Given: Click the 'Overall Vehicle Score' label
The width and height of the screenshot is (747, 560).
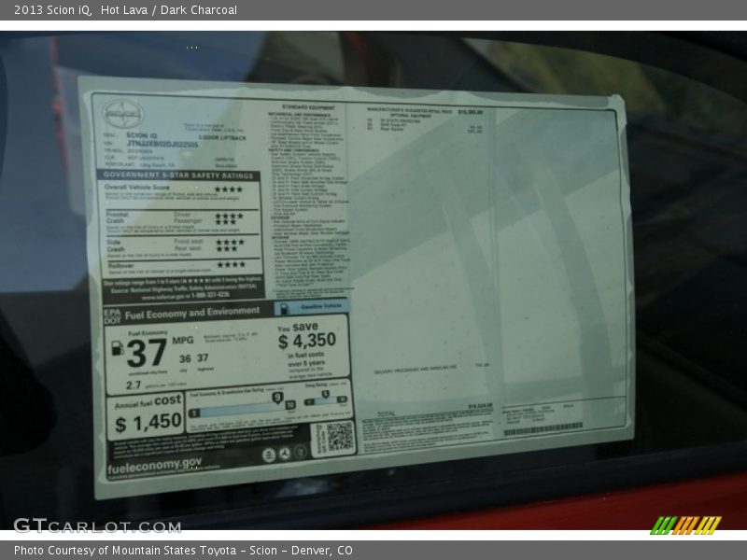Looking at the screenshot, I should (x=137, y=188).
